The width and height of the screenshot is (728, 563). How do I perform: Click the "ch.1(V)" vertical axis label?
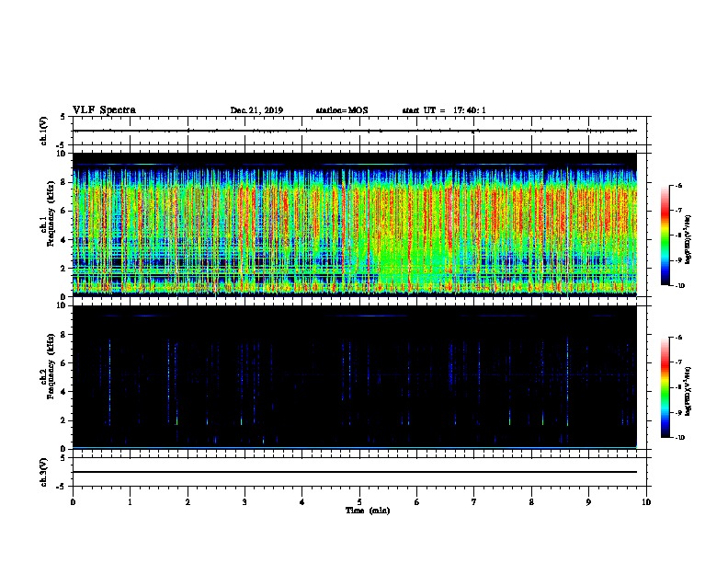pos(44,131)
